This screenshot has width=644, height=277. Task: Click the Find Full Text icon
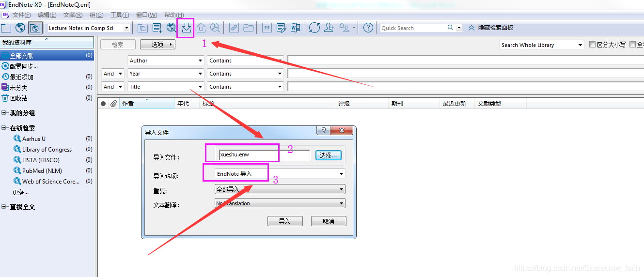(x=215, y=28)
